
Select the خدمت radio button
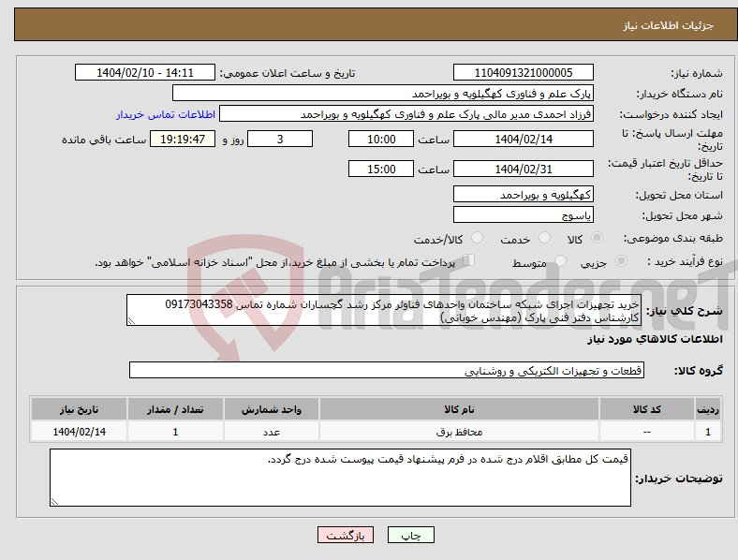coord(544,238)
